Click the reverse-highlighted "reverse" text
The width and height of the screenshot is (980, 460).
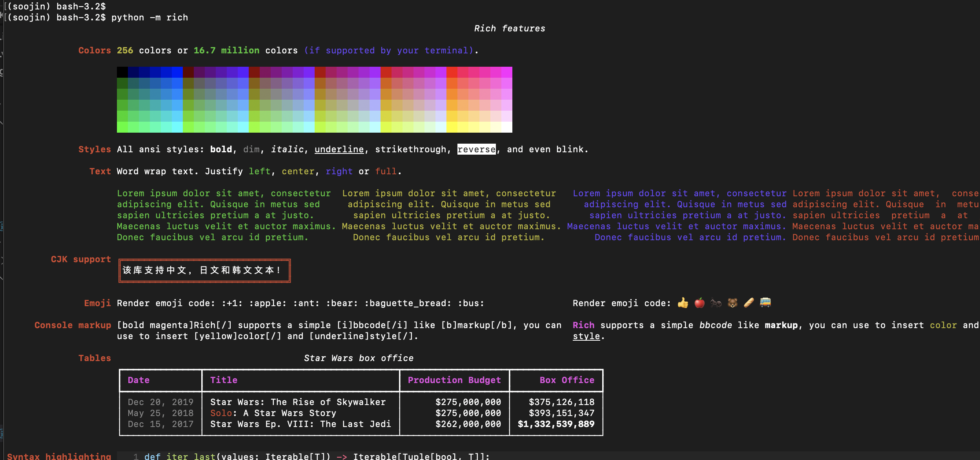click(x=476, y=150)
